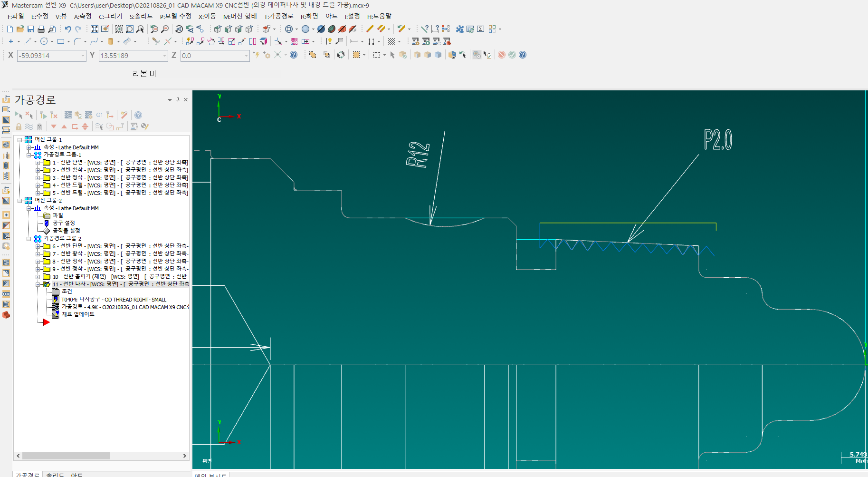
Task: Open the horizontal dimension tool
Action: [354, 41]
